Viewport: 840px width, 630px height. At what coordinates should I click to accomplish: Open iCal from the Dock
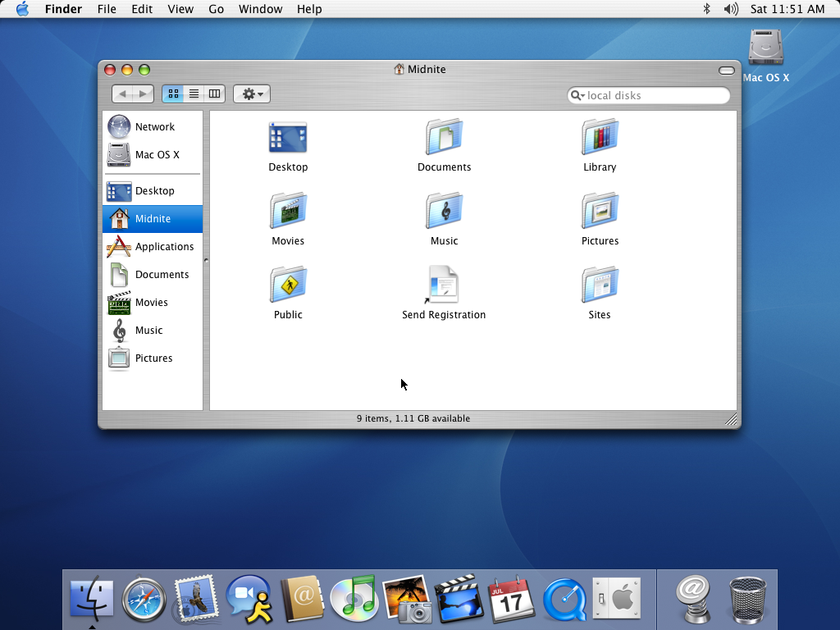pyautogui.click(x=513, y=599)
